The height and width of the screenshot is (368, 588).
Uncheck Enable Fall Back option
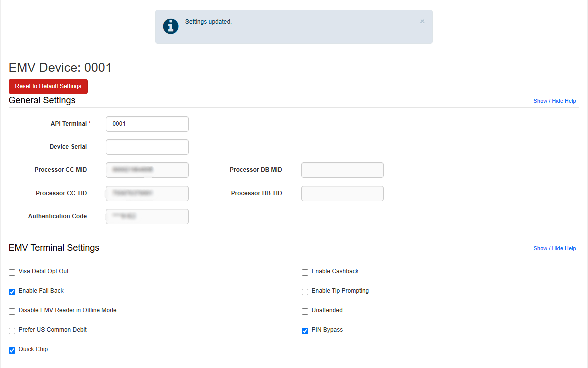12,292
